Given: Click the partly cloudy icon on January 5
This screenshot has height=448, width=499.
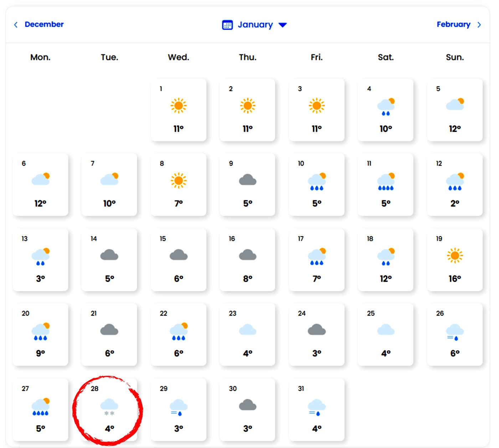Looking at the screenshot, I should [x=455, y=104].
